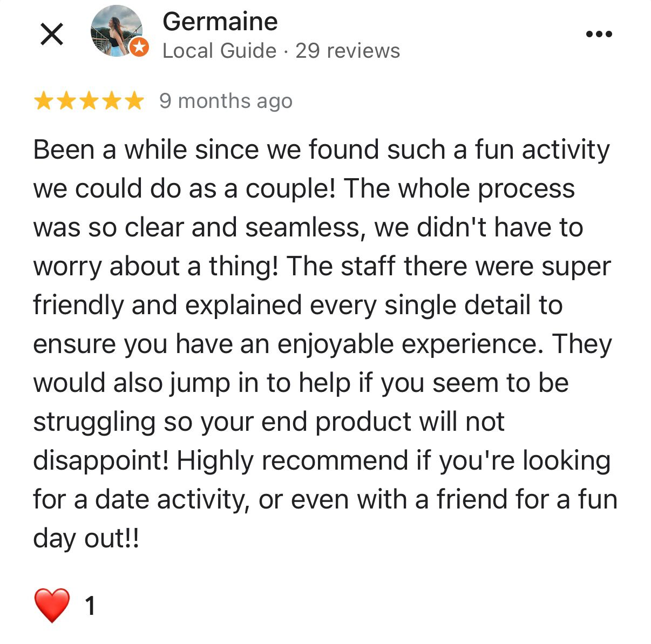651x644 pixels.
Task: View the reviewer's 29 reviews
Action: point(348,51)
